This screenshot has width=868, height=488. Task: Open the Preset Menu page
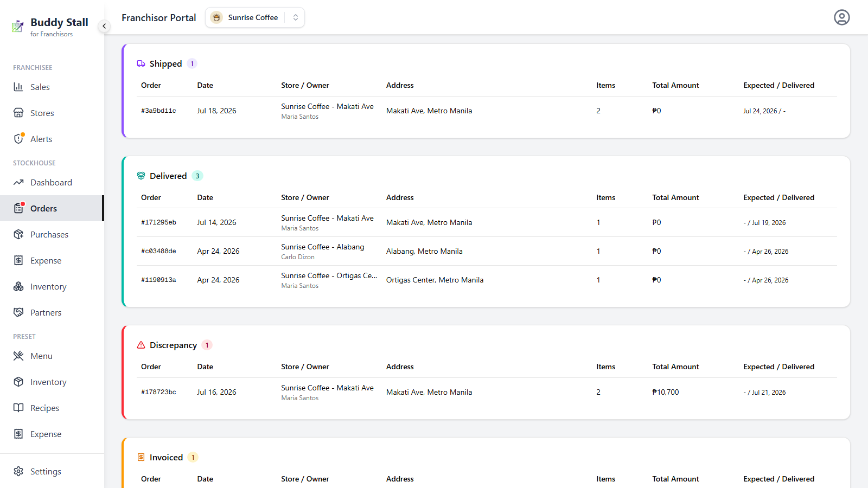pos(52,356)
